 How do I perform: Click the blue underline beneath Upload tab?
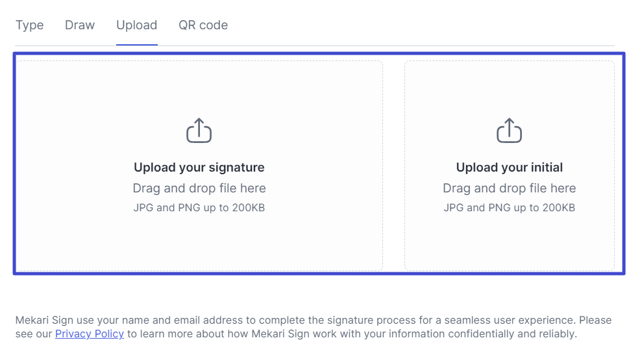pos(136,45)
